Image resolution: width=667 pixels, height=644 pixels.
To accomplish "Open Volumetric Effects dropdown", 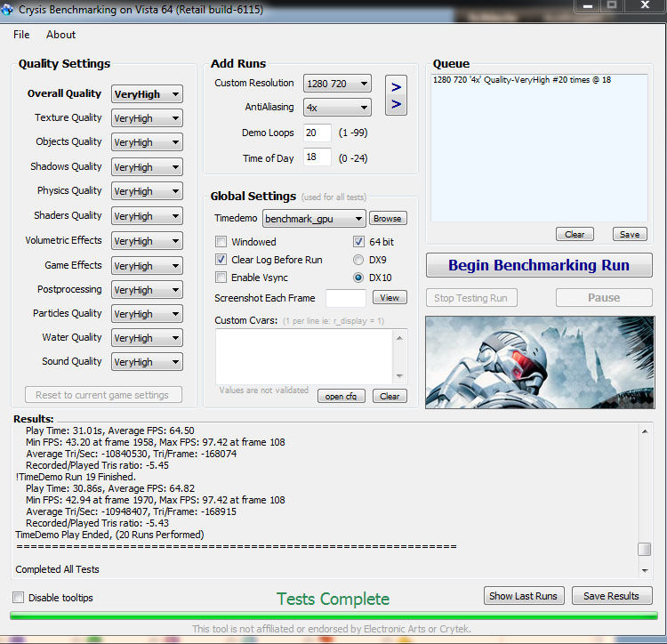I will coord(147,241).
